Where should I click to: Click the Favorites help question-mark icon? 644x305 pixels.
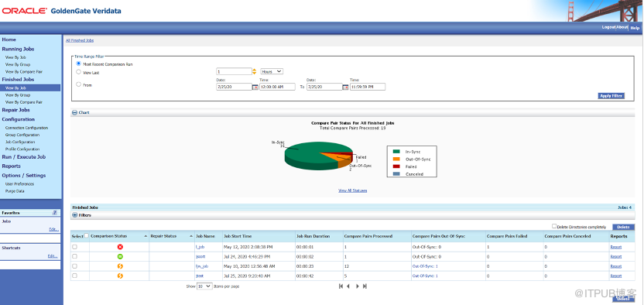(55, 213)
